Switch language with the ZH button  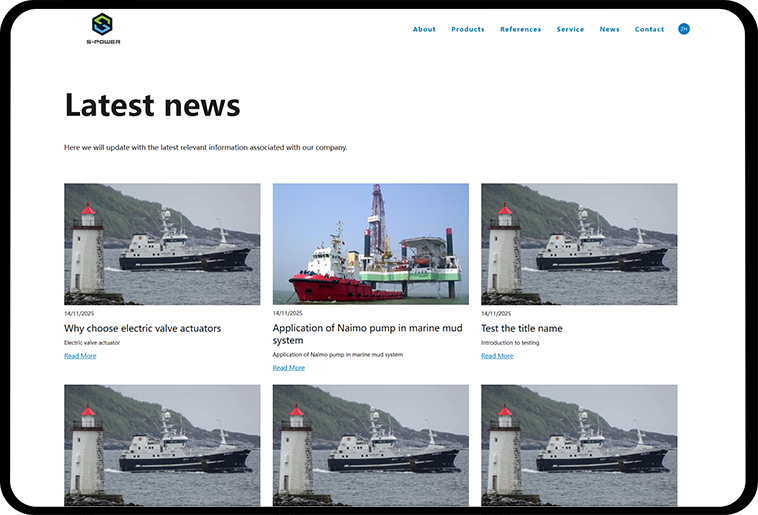(x=684, y=29)
